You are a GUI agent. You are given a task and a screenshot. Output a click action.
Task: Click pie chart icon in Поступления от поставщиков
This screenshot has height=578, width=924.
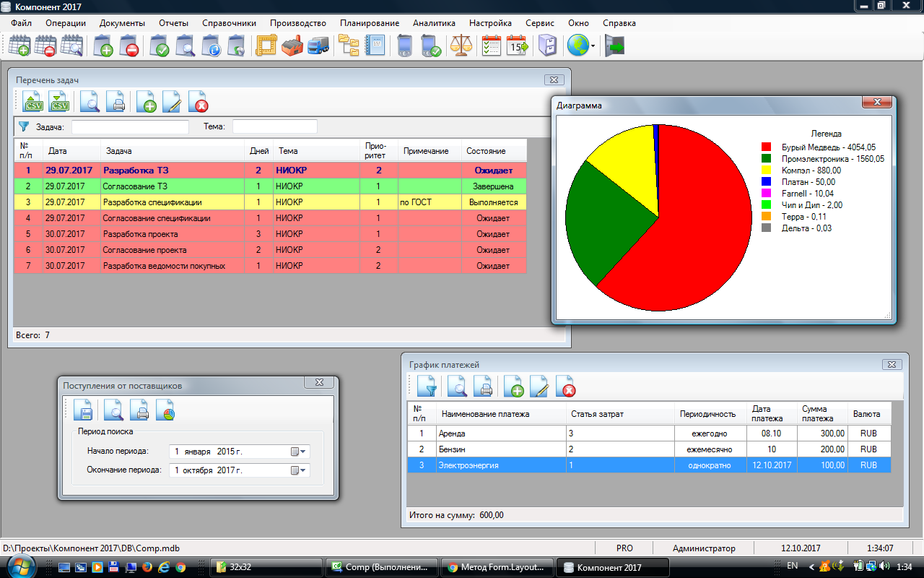pyautogui.click(x=165, y=410)
